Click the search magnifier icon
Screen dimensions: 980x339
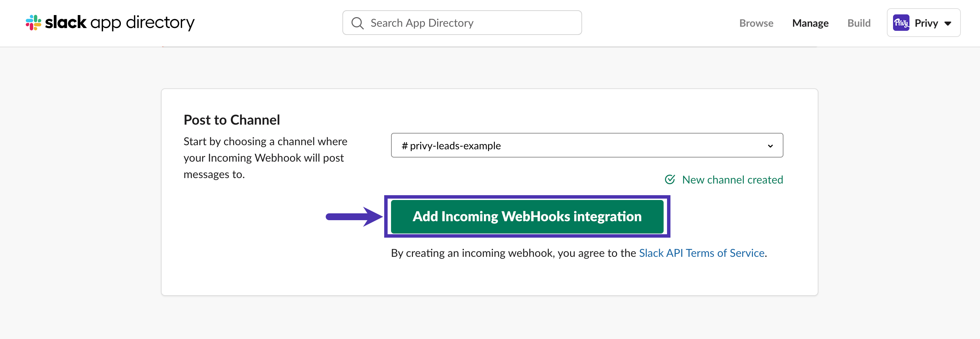click(357, 23)
